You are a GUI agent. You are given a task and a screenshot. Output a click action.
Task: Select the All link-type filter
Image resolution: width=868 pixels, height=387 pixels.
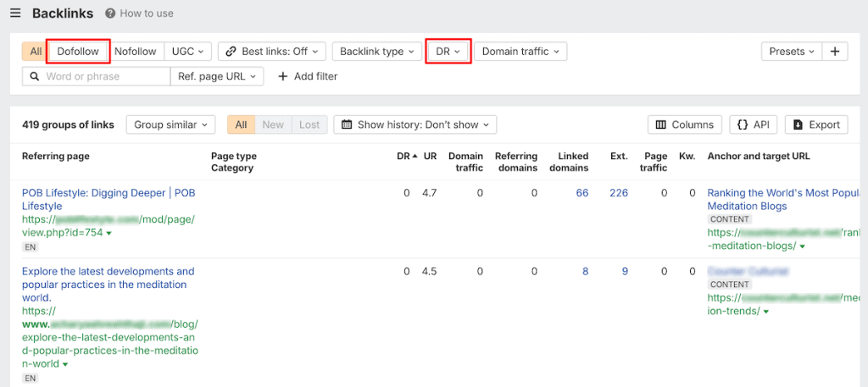pyautogui.click(x=36, y=52)
